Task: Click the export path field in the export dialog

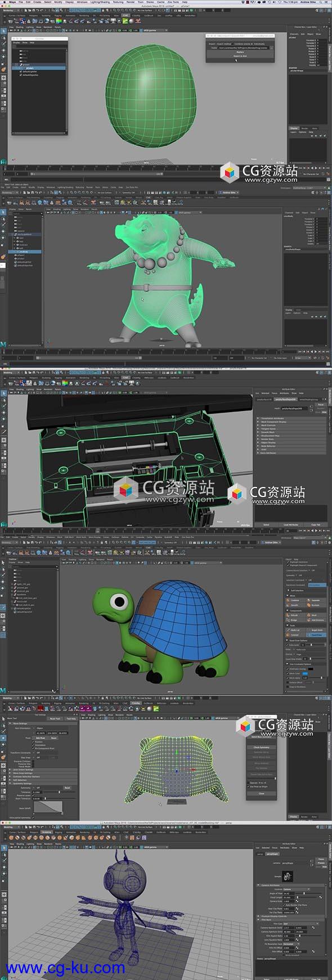Action: 243,48
